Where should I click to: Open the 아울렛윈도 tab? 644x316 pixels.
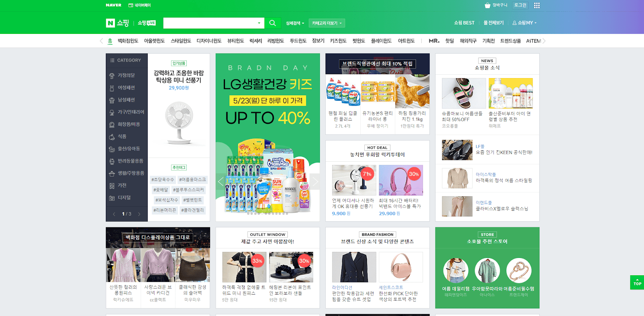[155, 41]
